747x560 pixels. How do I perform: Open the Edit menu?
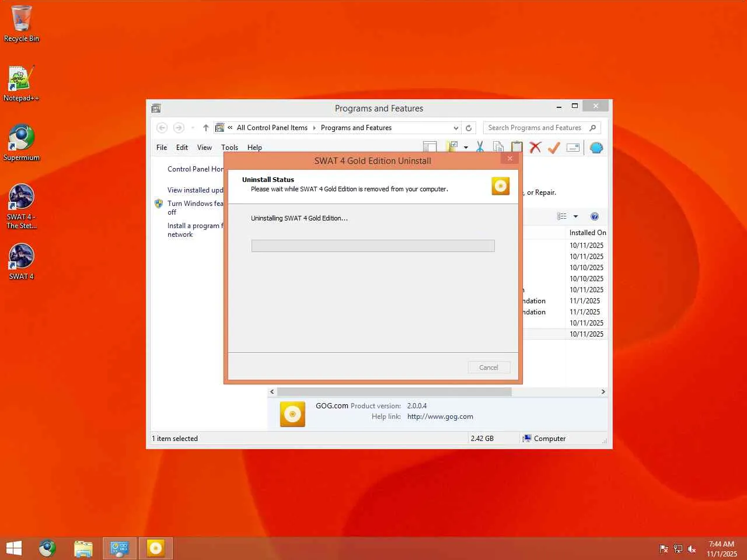point(182,148)
